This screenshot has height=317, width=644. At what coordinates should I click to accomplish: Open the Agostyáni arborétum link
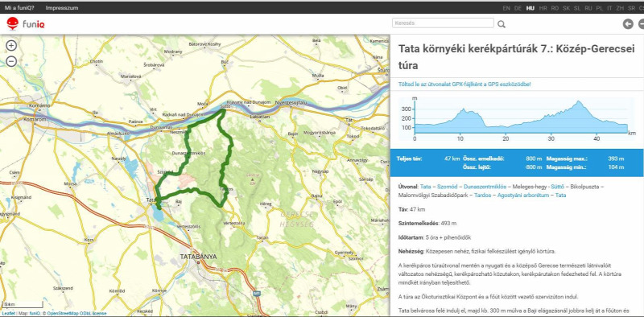[x=523, y=196]
